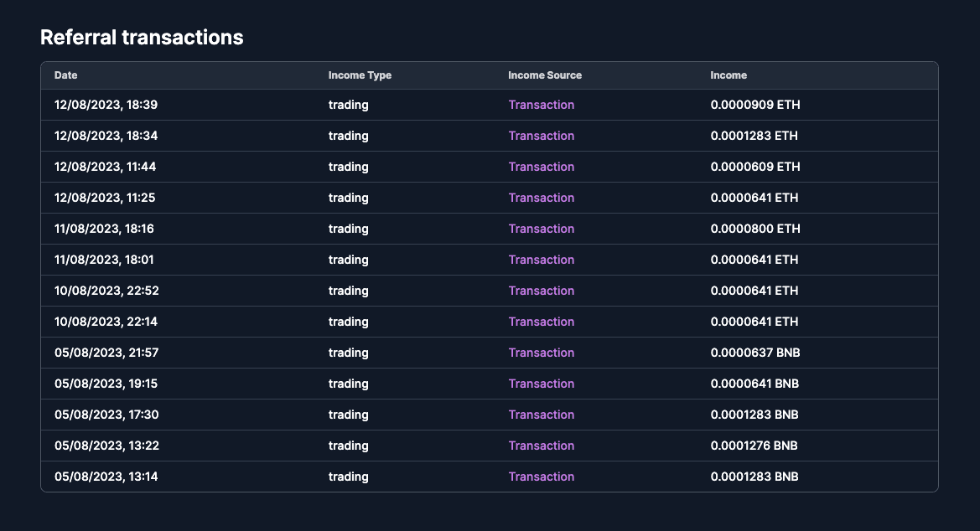Screen dimensions: 980x531
Task: Select the income value "0.0000609 ETH"
Action: [x=755, y=167]
